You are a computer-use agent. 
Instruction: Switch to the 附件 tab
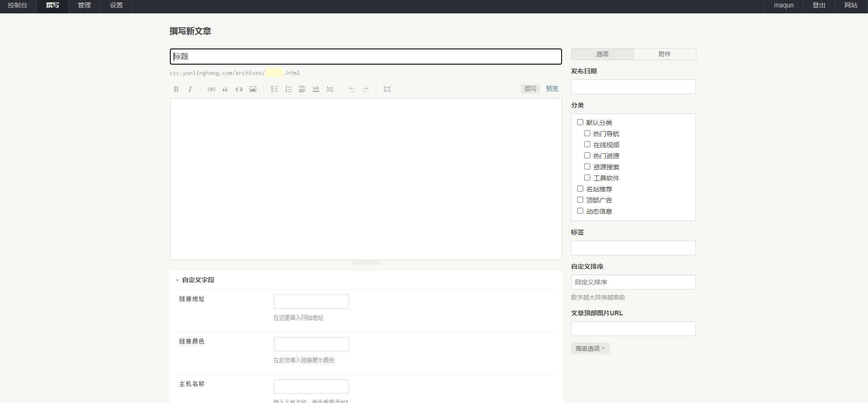pos(664,54)
